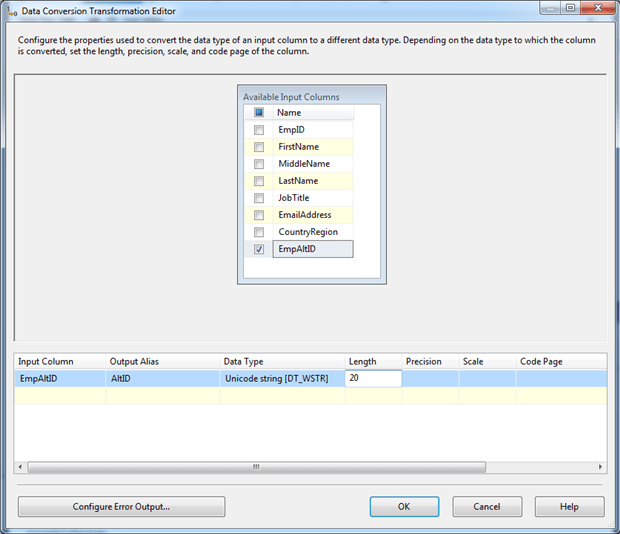Open the Input Column EmpAltID cell dropdown
The width and height of the screenshot is (620, 534).
(x=59, y=379)
